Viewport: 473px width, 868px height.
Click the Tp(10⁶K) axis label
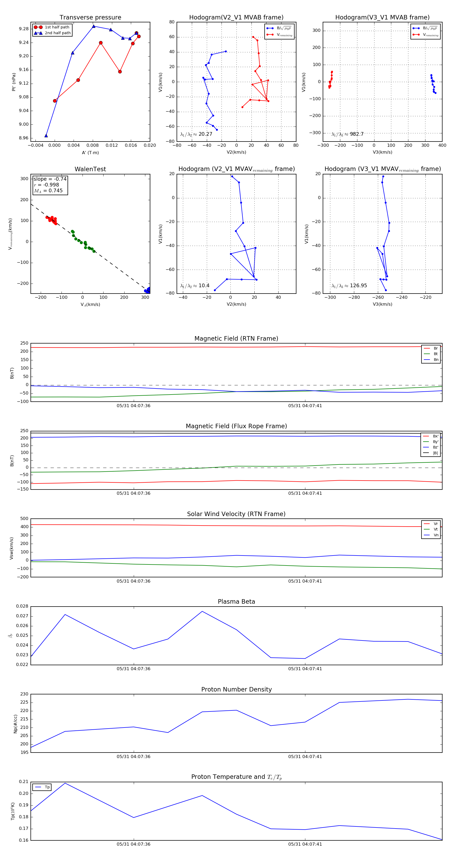13,811
